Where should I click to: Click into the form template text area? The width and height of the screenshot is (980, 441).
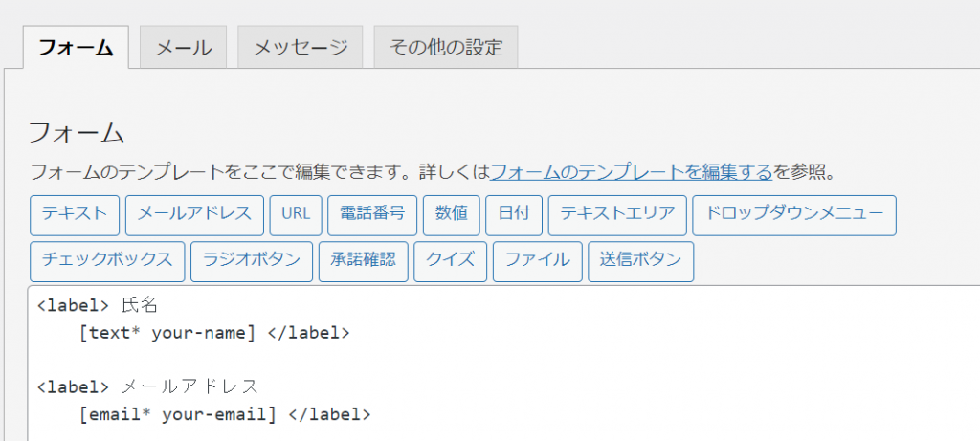click(503, 364)
